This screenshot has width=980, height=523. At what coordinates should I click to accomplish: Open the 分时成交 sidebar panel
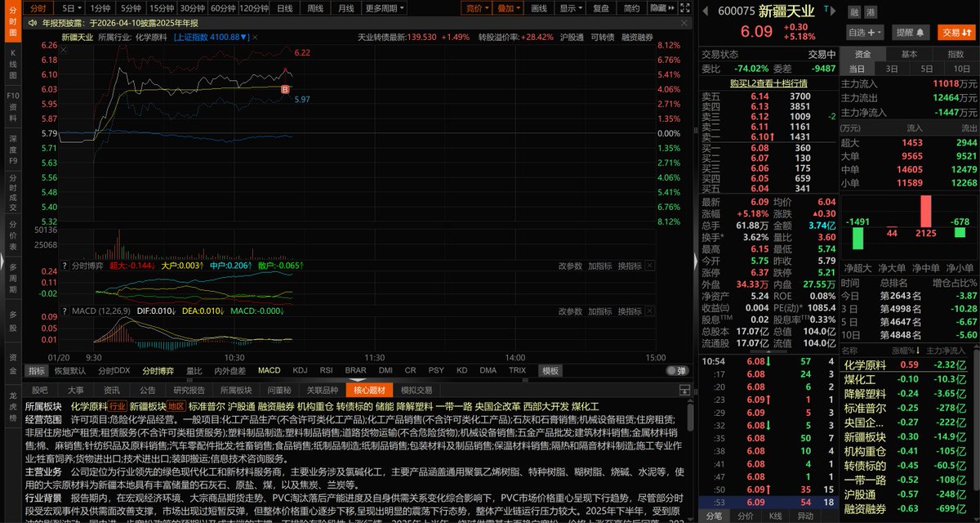point(12,192)
